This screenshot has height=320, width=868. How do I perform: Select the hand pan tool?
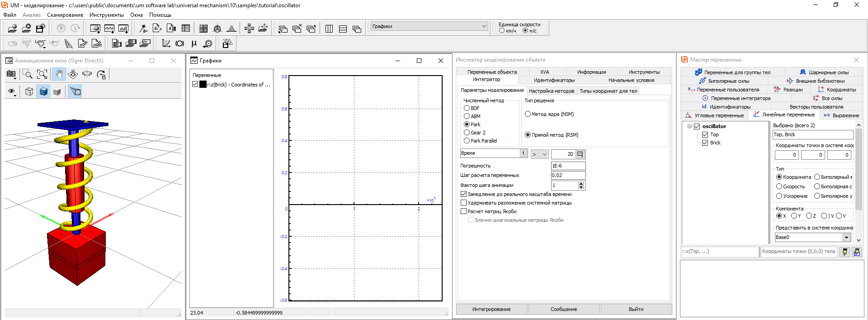click(x=59, y=74)
